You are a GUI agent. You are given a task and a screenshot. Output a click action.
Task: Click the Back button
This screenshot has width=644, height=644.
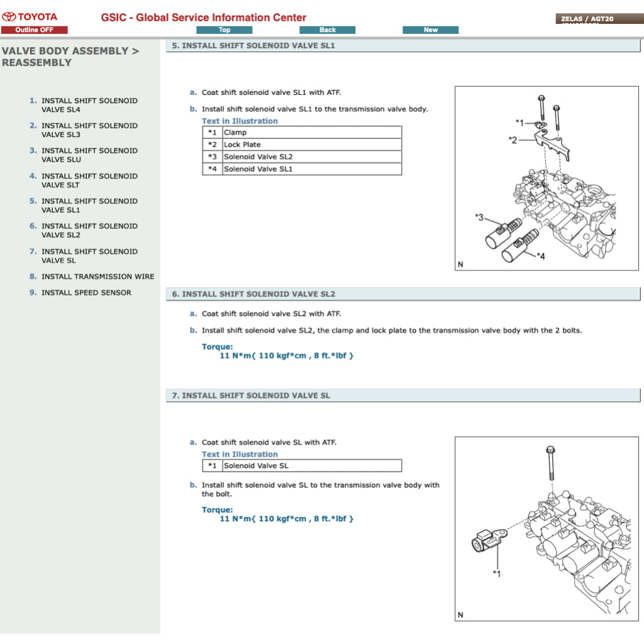(x=327, y=30)
